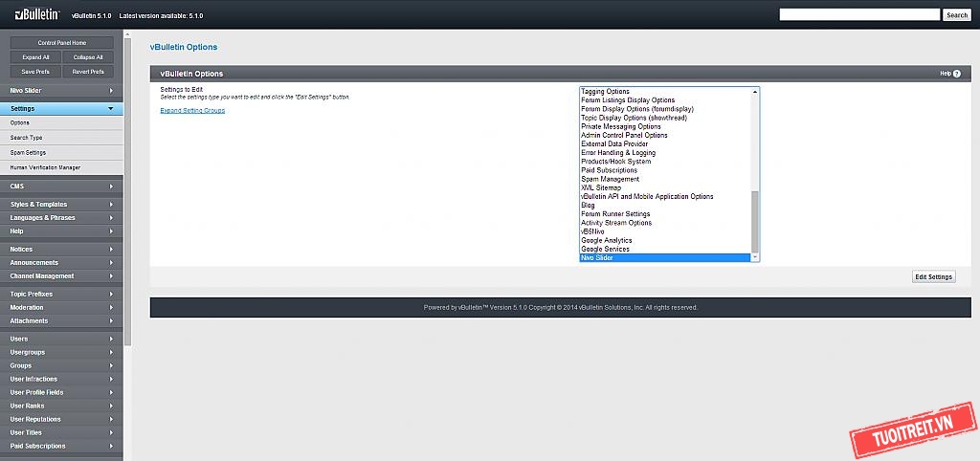Open the Spam Settings menu item

coord(28,152)
